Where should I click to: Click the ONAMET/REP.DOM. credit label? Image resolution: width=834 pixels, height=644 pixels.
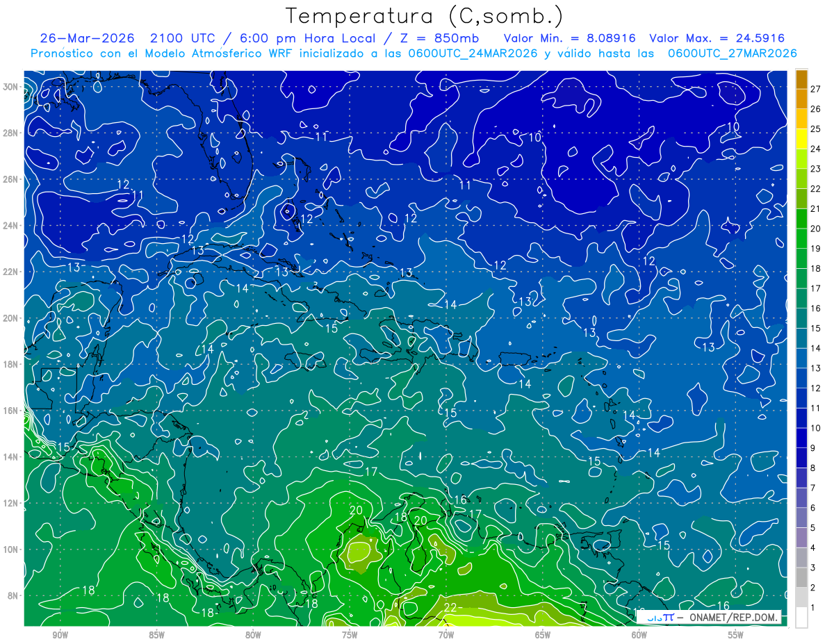click(730, 617)
